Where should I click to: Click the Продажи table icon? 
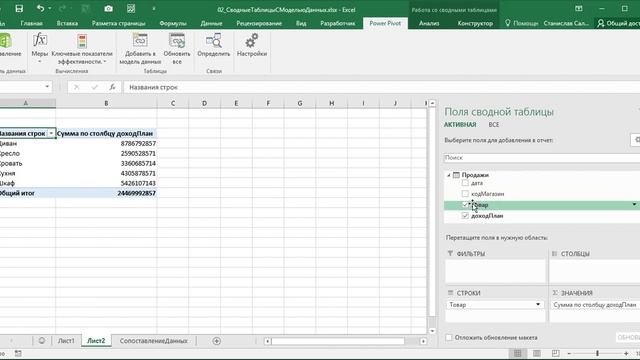tap(456, 175)
